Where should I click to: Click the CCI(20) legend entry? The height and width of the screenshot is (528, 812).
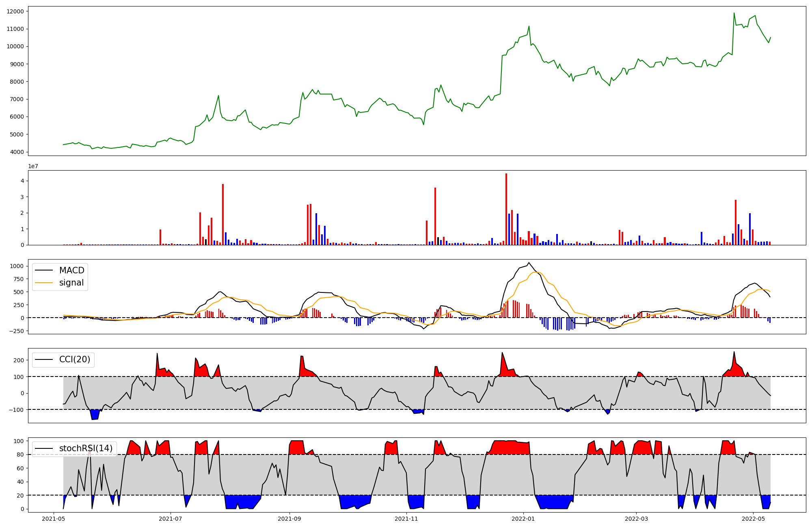click(75, 359)
